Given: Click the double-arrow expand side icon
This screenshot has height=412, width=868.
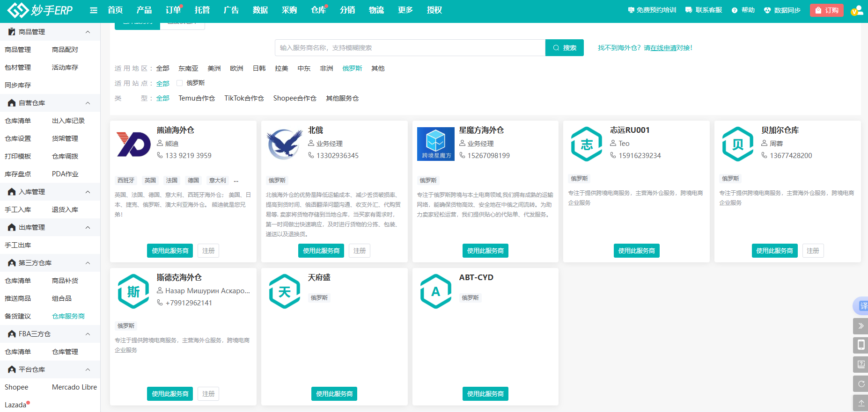Looking at the screenshot, I should [x=861, y=326].
